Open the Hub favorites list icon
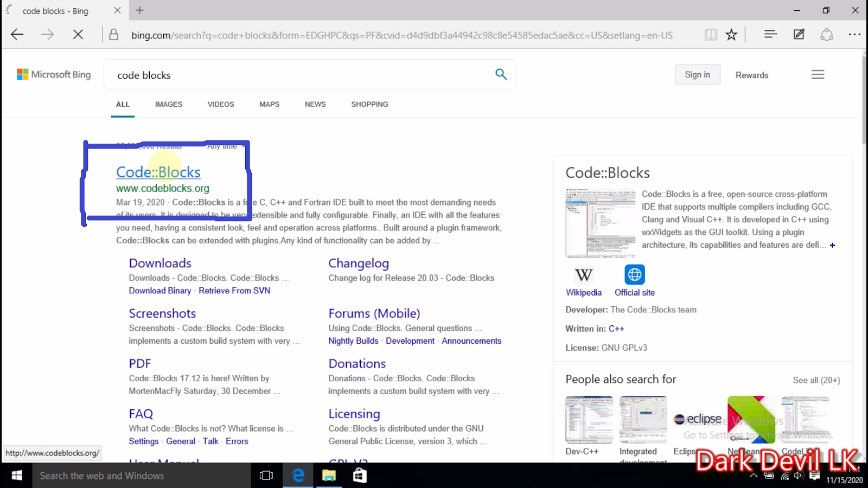 pos(770,34)
